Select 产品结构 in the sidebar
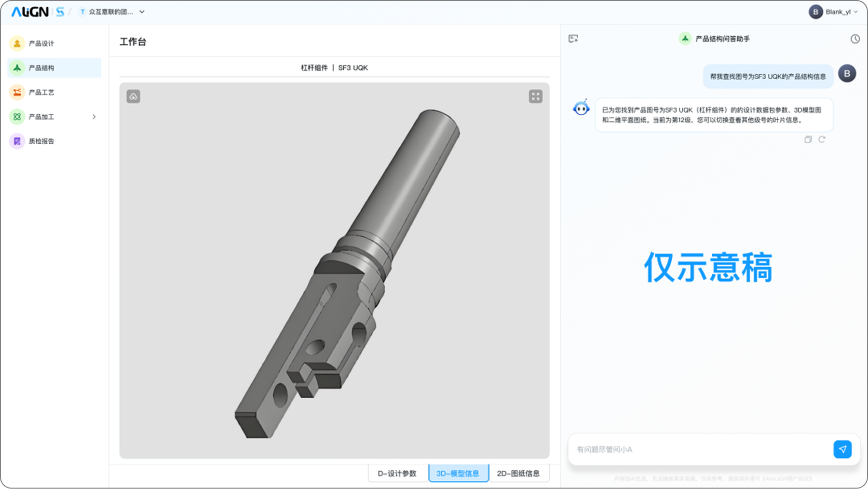The height and width of the screenshot is (489, 868). pyautogui.click(x=41, y=68)
